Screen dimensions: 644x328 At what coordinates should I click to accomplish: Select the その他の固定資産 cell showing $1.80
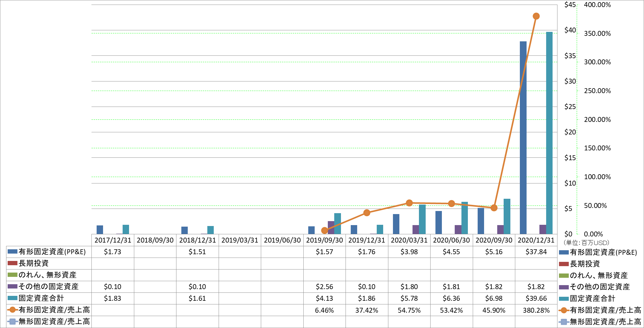(x=409, y=287)
